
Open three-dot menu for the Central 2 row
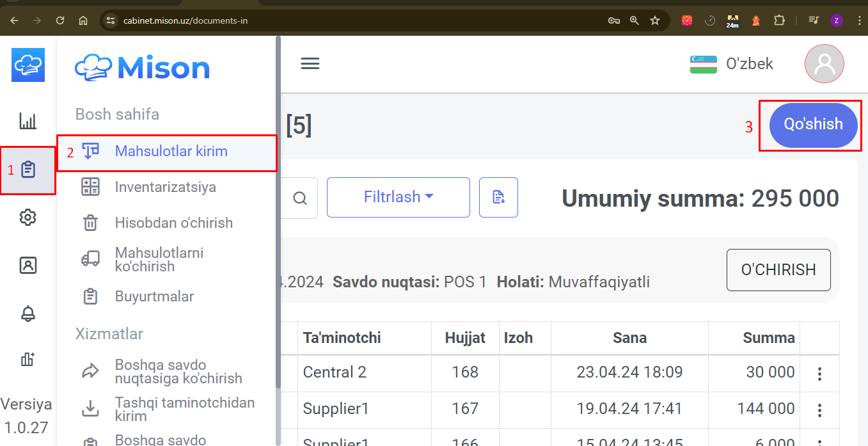(819, 374)
